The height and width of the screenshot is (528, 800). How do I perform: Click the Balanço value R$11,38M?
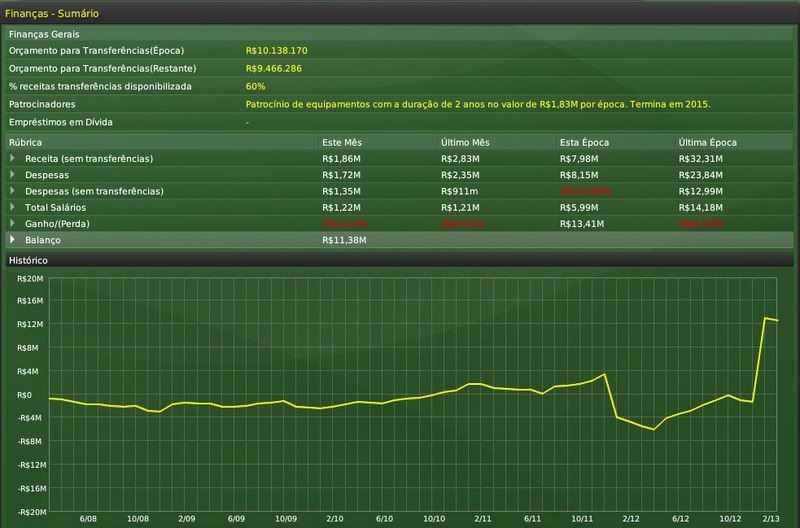344,240
